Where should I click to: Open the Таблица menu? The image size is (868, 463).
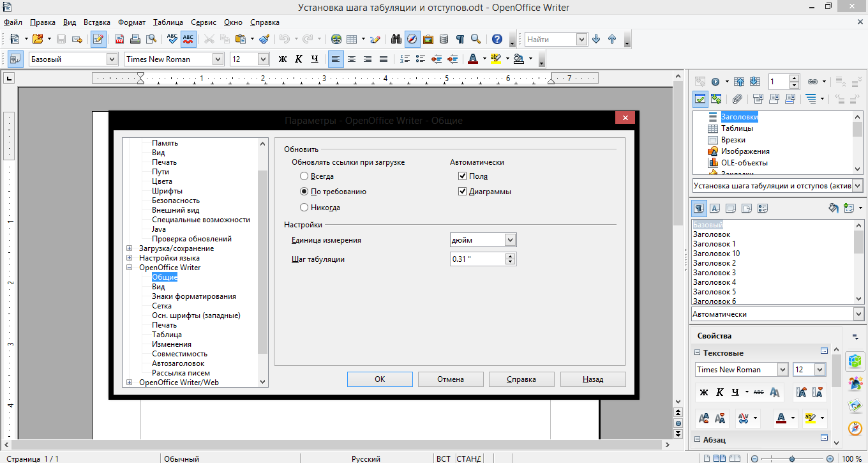click(168, 22)
